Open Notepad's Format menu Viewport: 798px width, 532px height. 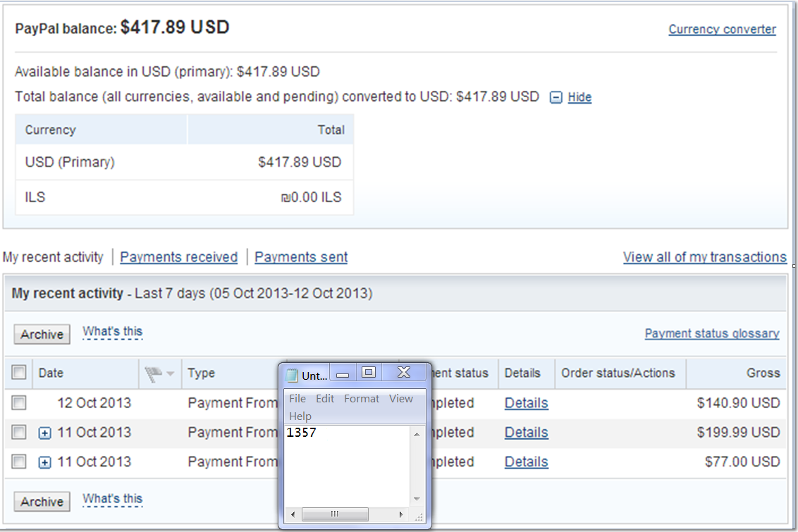click(x=362, y=399)
